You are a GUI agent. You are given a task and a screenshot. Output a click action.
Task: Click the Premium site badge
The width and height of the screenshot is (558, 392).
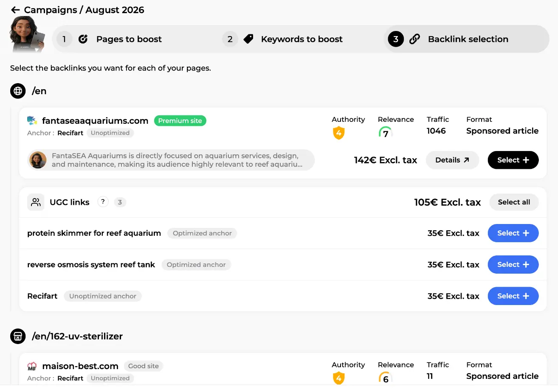tap(180, 121)
